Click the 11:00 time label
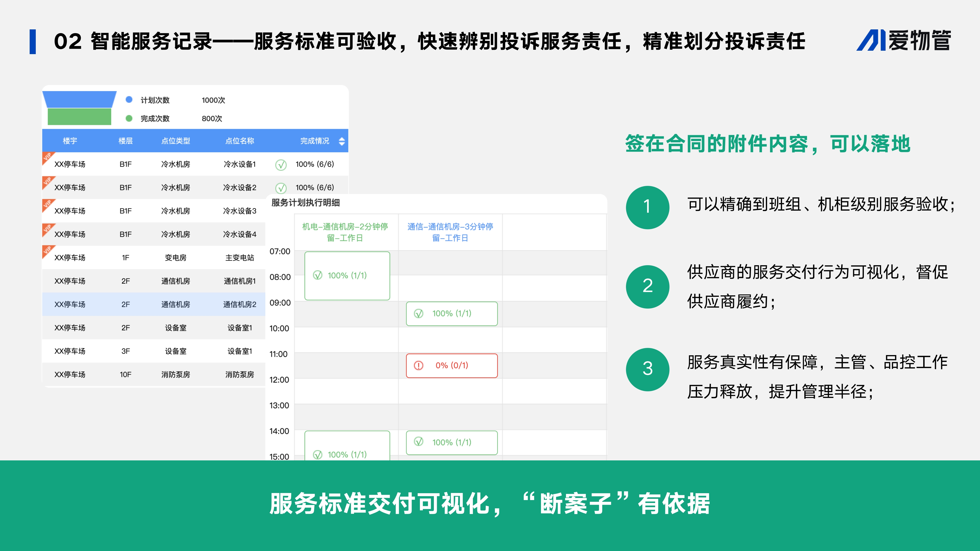Screen dimensions: 980x551 coord(279,354)
